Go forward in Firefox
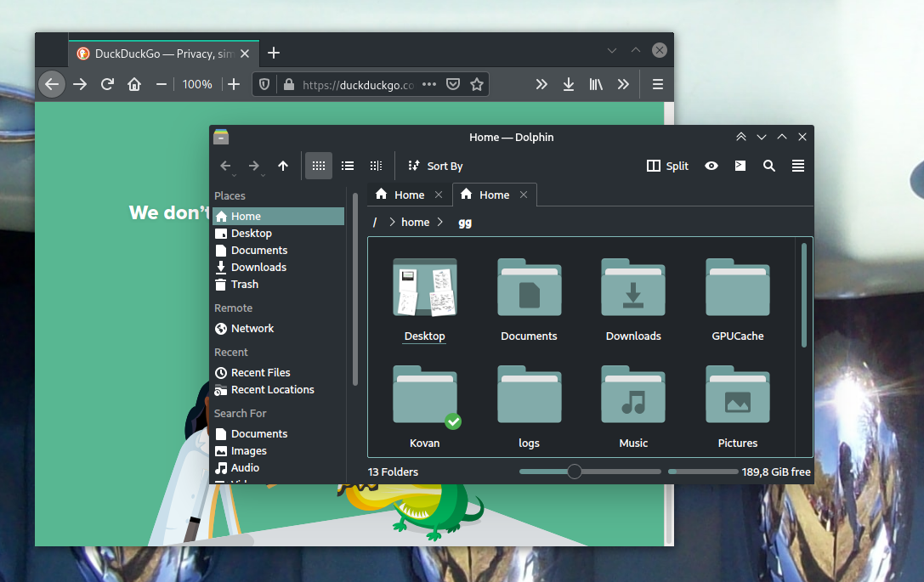 tap(80, 84)
